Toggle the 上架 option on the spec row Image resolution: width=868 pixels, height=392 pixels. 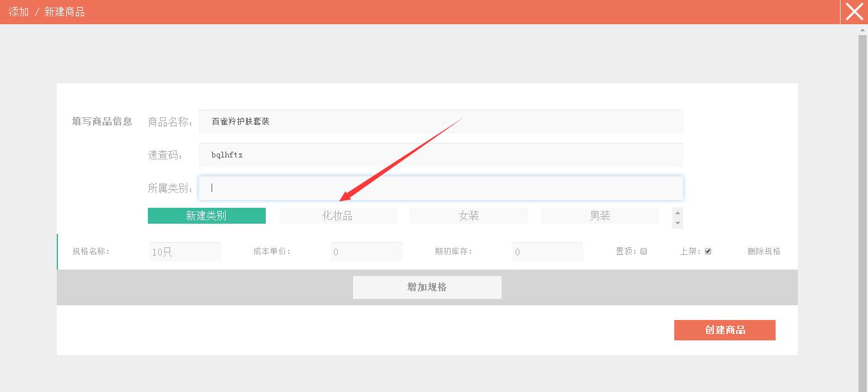tap(707, 250)
